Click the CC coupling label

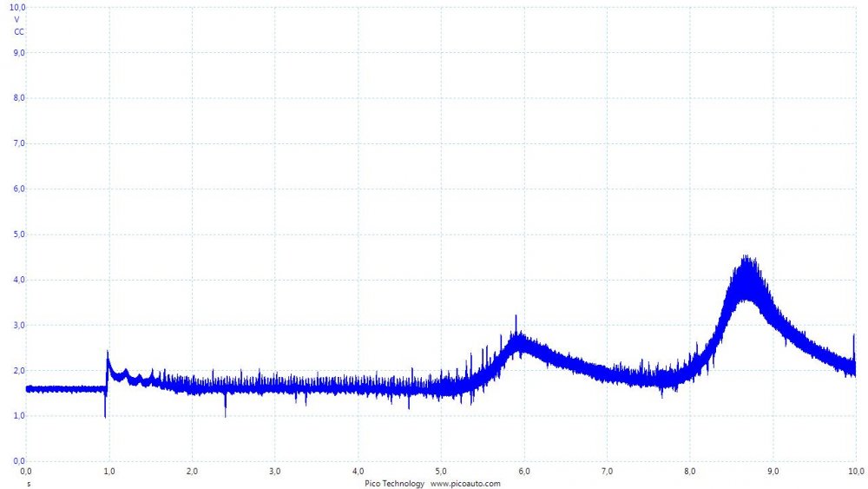pos(18,31)
